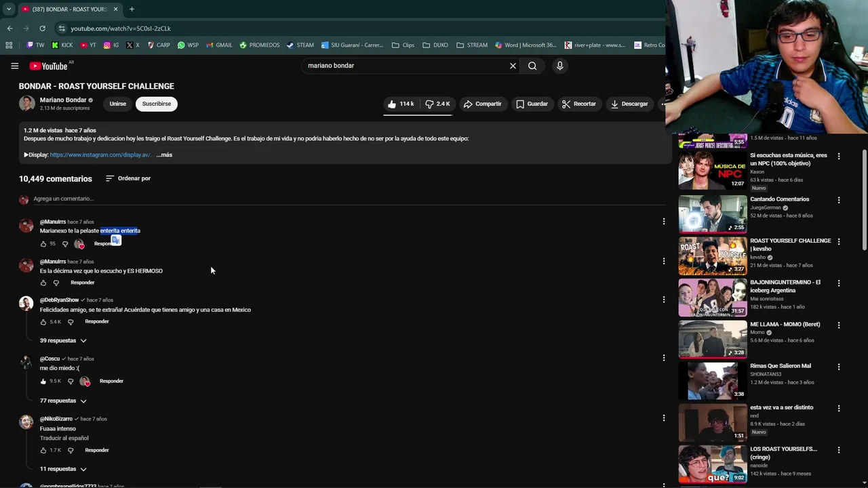Open the Clips bookmark folder
868x488 pixels.
pyautogui.click(x=403, y=45)
